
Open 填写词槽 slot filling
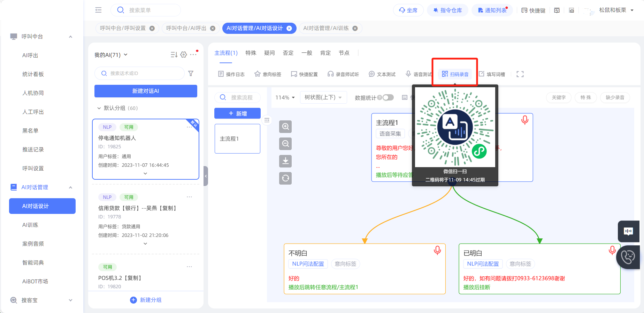[x=492, y=74]
